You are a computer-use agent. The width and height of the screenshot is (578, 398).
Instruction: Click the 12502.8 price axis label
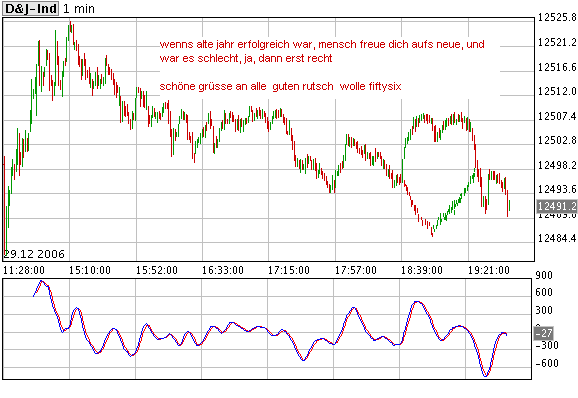tap(557, 140)
